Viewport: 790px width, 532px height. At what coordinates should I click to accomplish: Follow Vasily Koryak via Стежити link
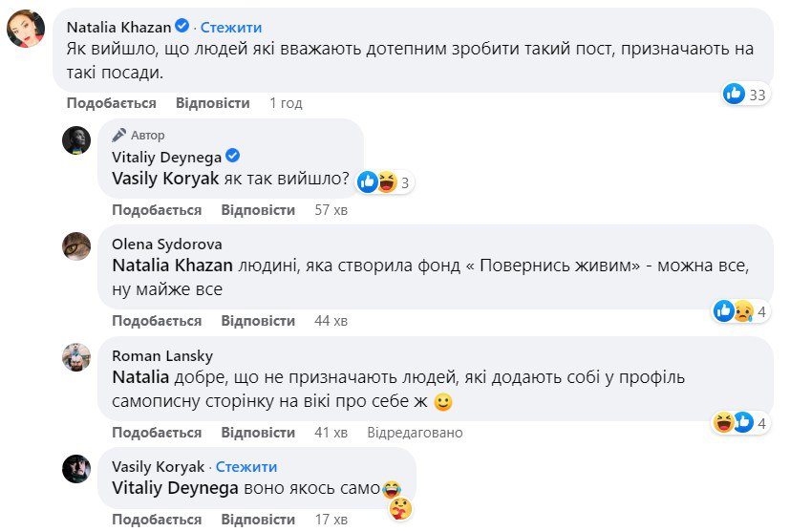point(246,467)
